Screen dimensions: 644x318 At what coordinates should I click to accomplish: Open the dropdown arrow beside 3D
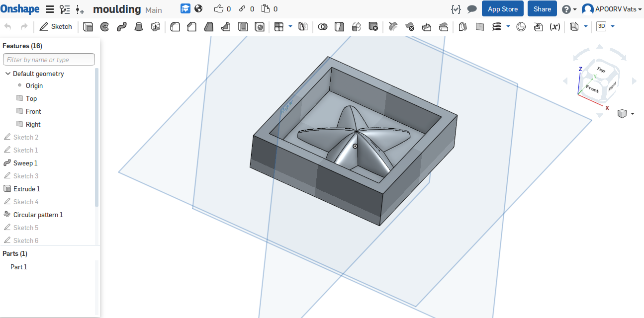coord(613,26)
